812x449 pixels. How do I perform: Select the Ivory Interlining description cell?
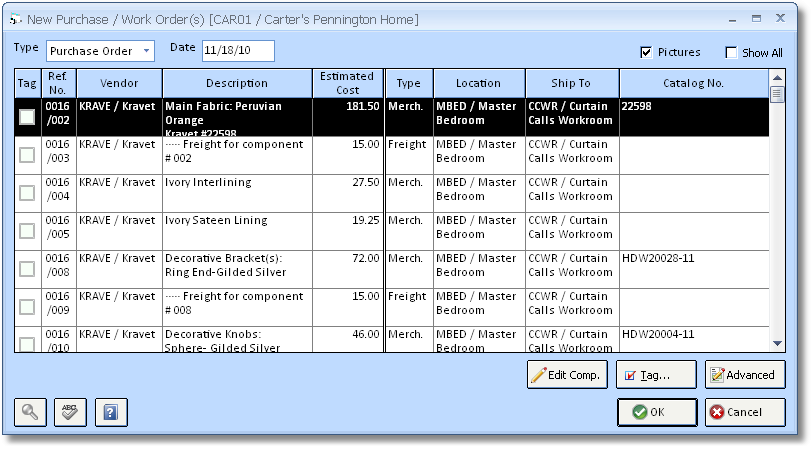pos(237,193)
